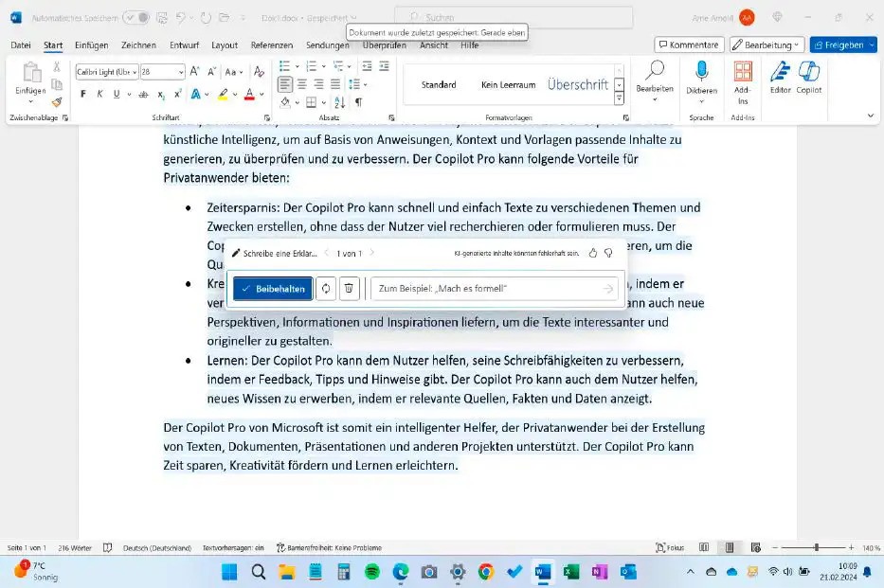Click the Beibehalten button

click(x=273, y=288)
